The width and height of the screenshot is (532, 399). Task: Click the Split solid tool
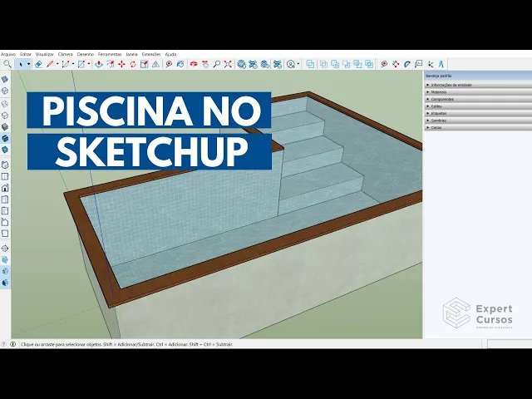pos(369,64)
